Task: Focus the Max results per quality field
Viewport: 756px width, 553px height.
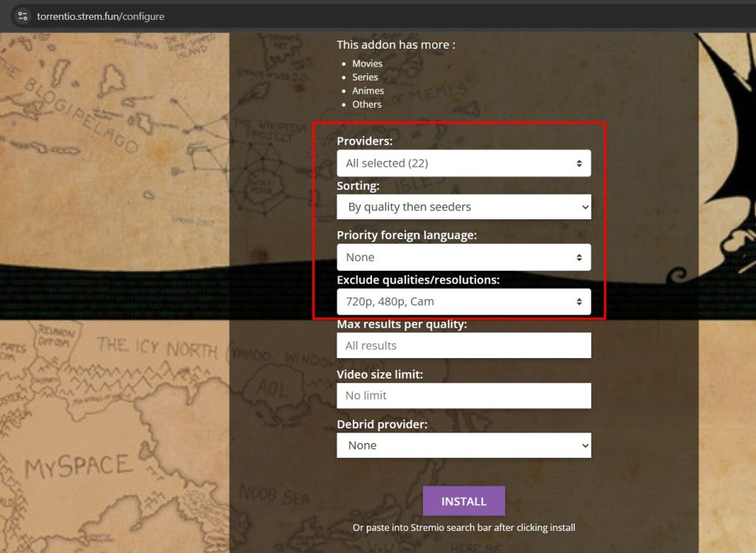Action: tap(464, 346)
